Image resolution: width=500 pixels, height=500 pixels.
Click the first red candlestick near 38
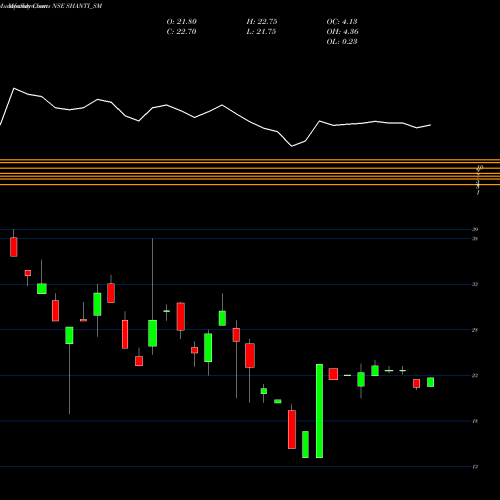[14, 247]
